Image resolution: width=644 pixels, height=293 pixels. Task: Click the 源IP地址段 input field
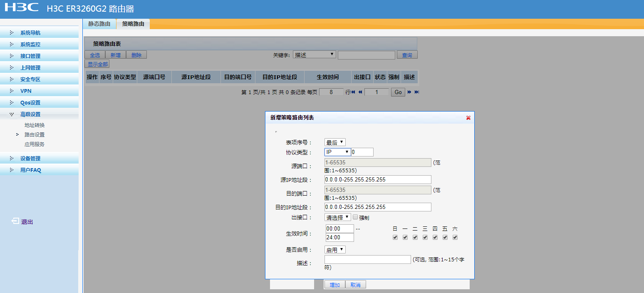pos(377,179)
